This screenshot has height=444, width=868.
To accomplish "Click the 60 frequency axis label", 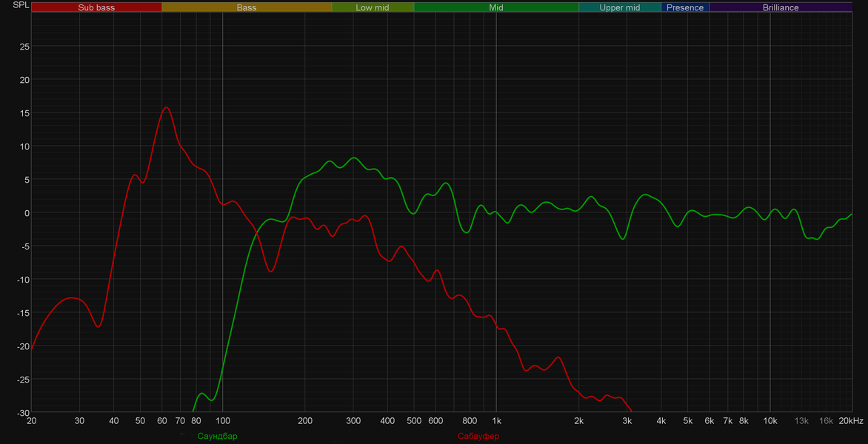I will click(x=161, y=421).
